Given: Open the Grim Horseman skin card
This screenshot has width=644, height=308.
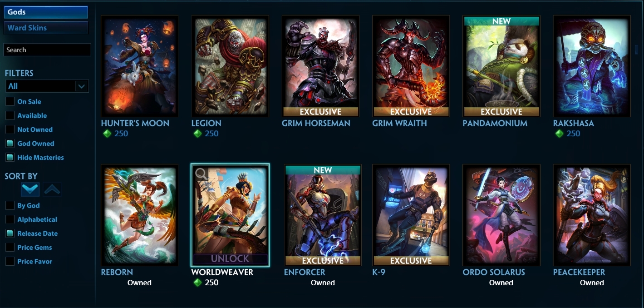Looking at the screenshot, I should pyautogui.click(x=320, y=66).
